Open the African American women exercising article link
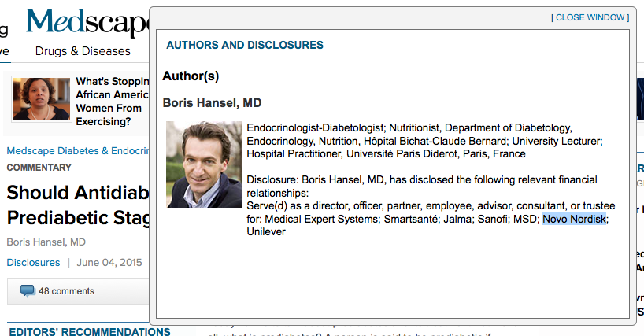This screenshot has height=336, width=644. (x=110, y=102)
